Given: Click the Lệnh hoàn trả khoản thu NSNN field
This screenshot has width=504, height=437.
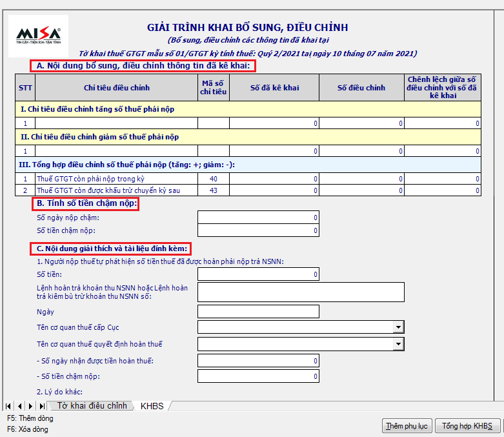Looking at the screenshot, I should (x=301, y=292).
